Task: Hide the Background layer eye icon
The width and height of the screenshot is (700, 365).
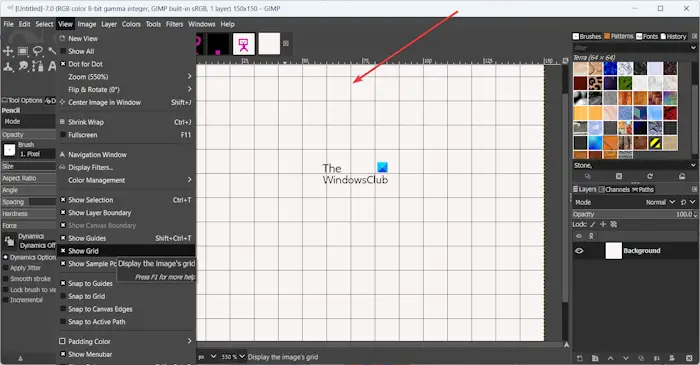Action: coord(579,251)
